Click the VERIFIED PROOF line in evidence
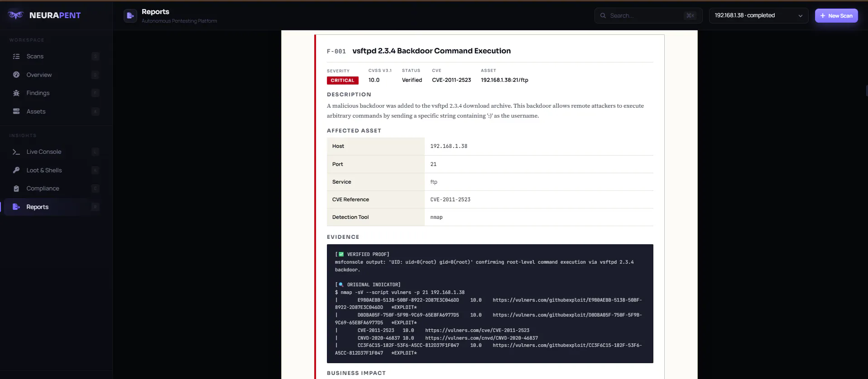This screenshot has width=868, height=379. 362,254
